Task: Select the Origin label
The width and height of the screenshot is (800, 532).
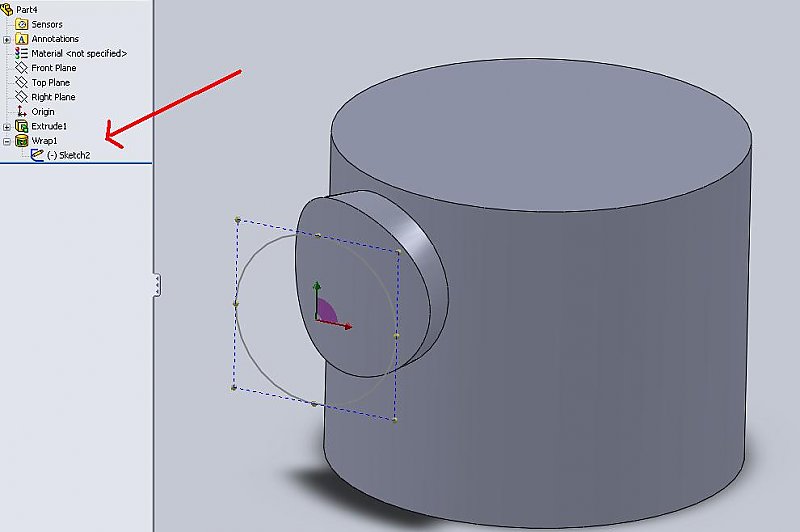Action: 43,111
